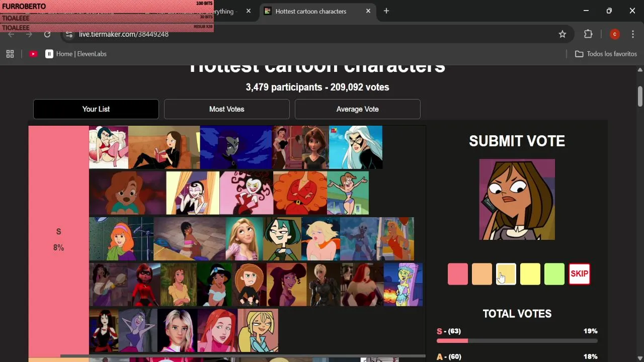This screenshot has width=644, height=362.
Task: Select the Gwen green-haired goth thumbnail
Action: (x=282, y=239)
